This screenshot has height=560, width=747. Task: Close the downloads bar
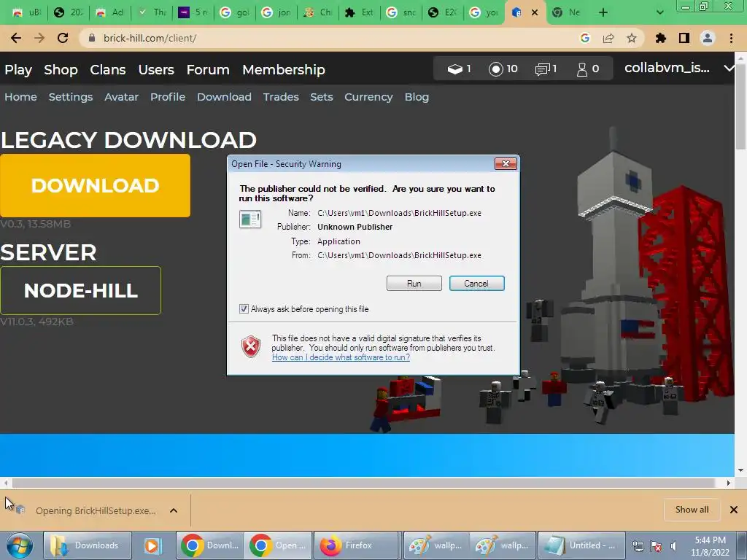click(x=734, y=510)
